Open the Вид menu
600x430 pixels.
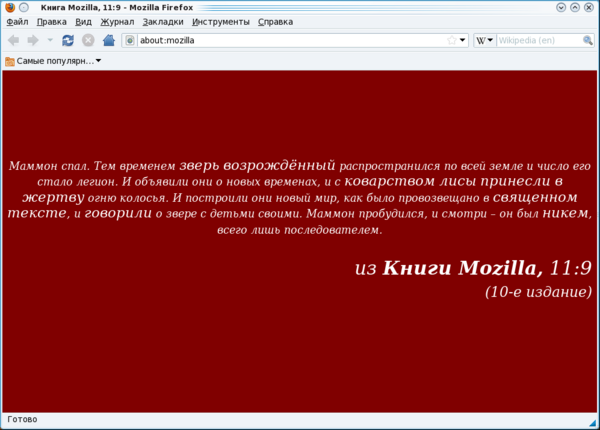83,22
